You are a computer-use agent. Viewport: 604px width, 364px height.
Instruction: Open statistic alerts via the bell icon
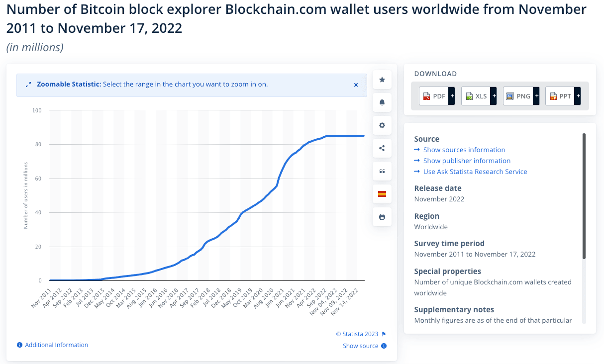coord(382,102)
